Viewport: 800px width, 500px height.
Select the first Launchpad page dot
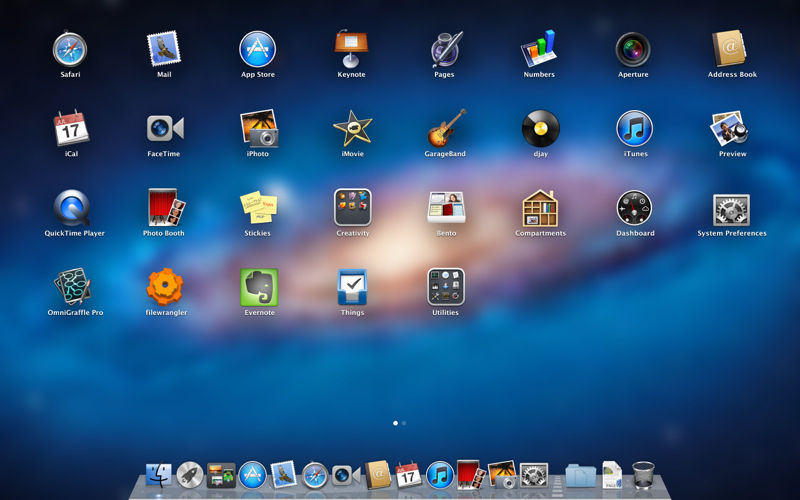395,423
